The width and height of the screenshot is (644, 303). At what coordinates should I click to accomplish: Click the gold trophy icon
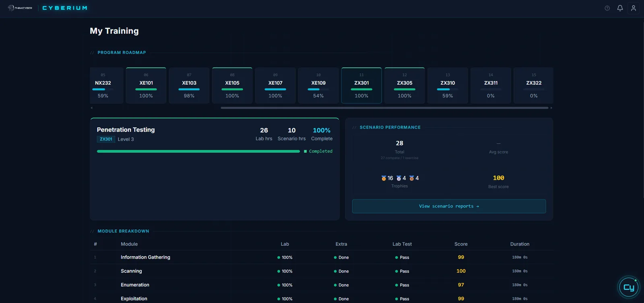tap(384, 178)
